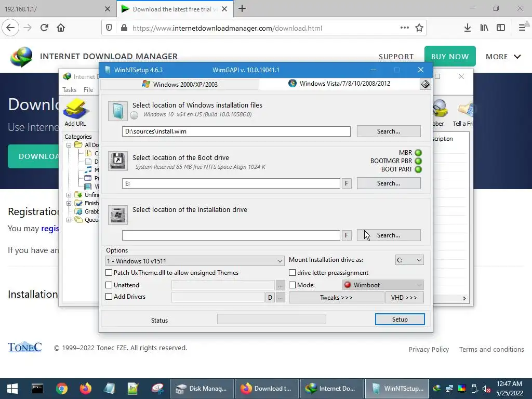Click the MBR green status light
This screenshot has height=399, width=532.
click(x=418, y=153)
